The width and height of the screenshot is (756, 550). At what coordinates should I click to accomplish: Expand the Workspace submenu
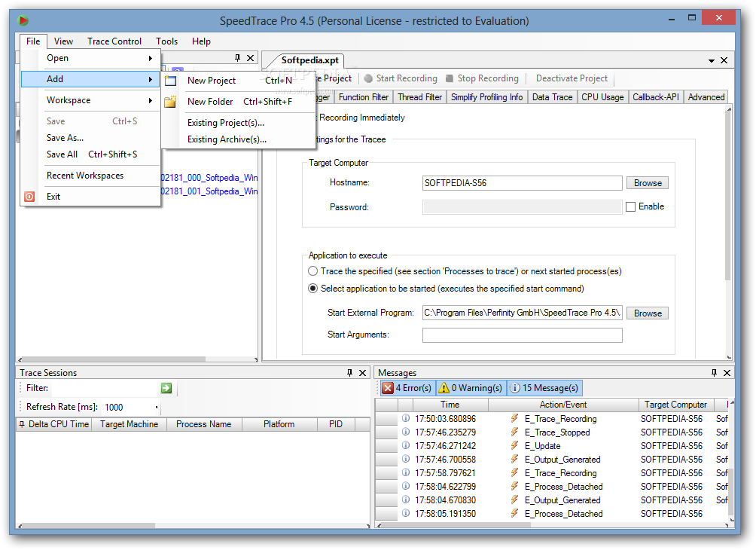(90, 100)
